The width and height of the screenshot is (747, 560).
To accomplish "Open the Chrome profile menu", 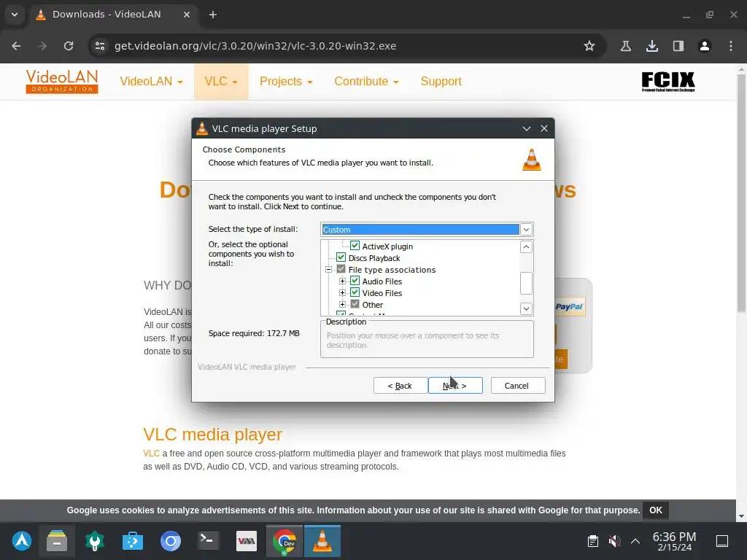I will click(x=704, y=46).
